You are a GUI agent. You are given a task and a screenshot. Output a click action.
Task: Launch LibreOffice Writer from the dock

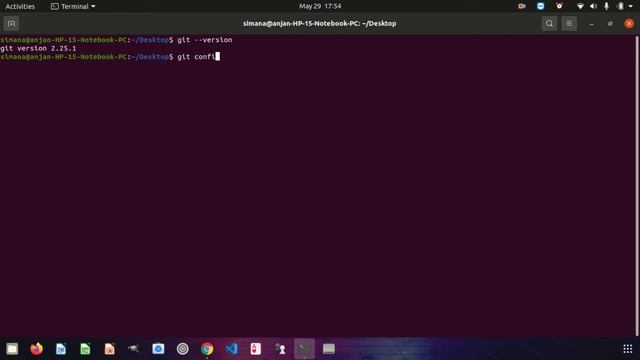click(61, 349)
